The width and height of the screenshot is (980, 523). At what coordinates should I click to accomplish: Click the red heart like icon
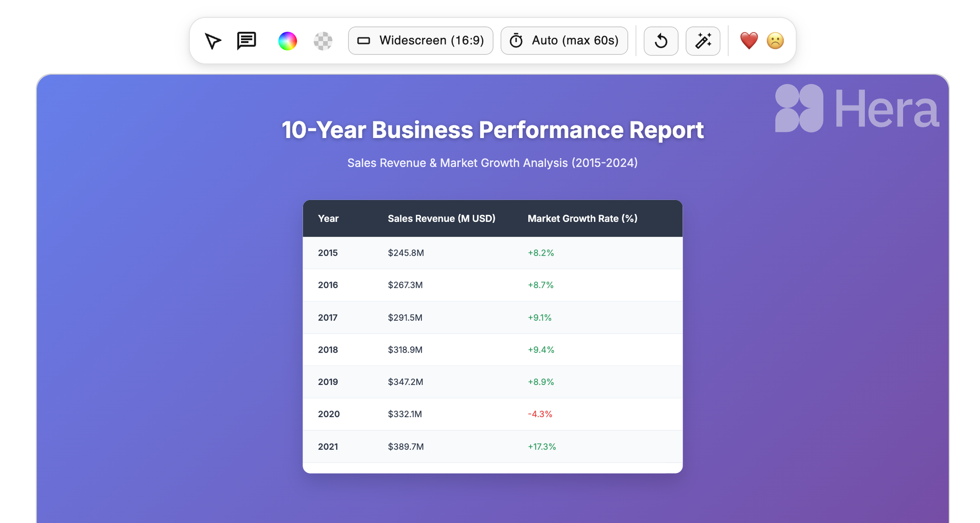pyautogui.click(x=749, y=41)
